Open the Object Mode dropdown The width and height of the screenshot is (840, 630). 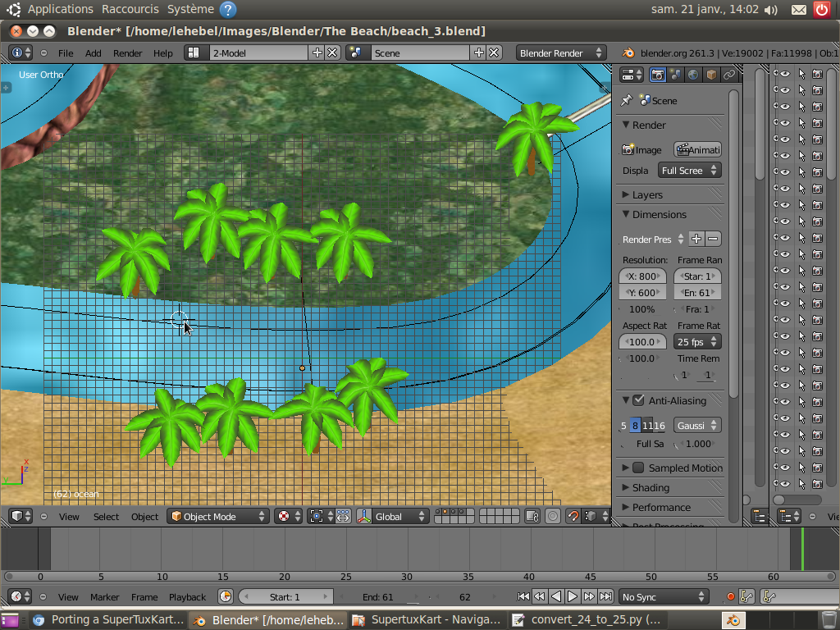point(218,516)
